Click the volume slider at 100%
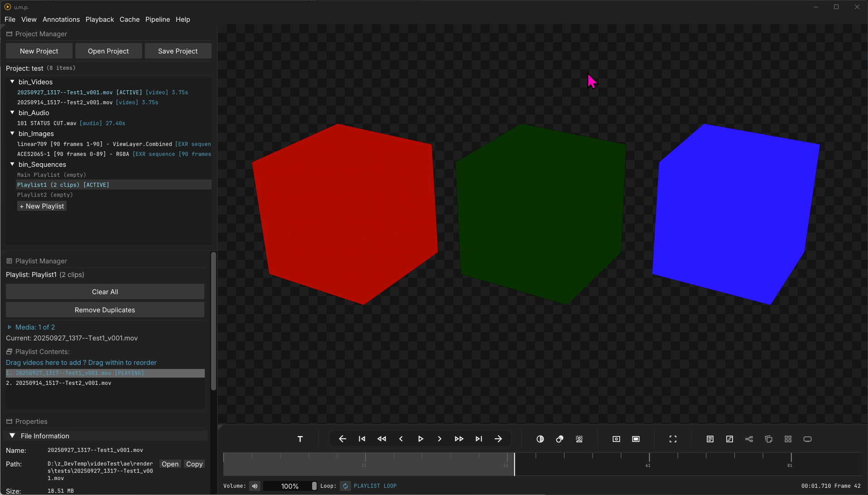The width and height of the screenshot is (868, 495). coord(290,486)
